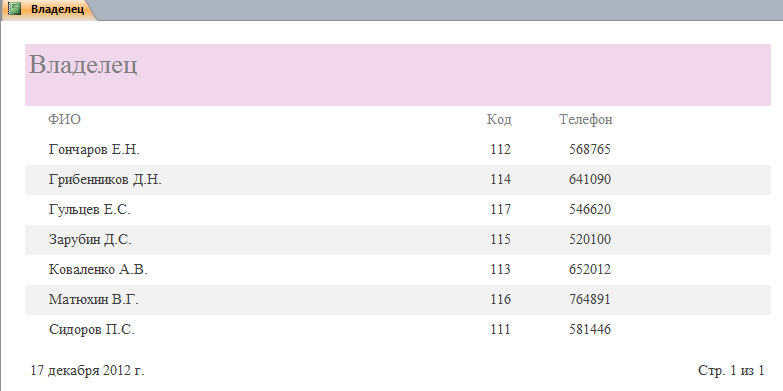Select the name Сидоров П.С.
The height and width of the screenshot is (391, 783).
point(91,329)
